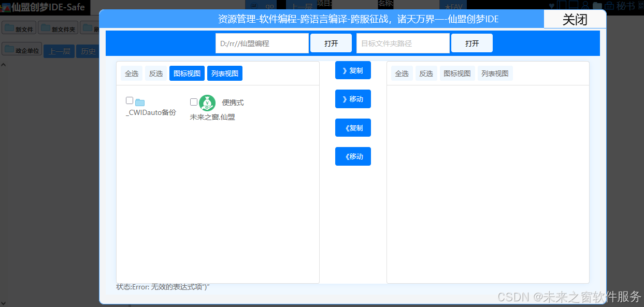
Task: Tick the 未来之窗.仙盟 item checkbox
Action: pos(194,102)
